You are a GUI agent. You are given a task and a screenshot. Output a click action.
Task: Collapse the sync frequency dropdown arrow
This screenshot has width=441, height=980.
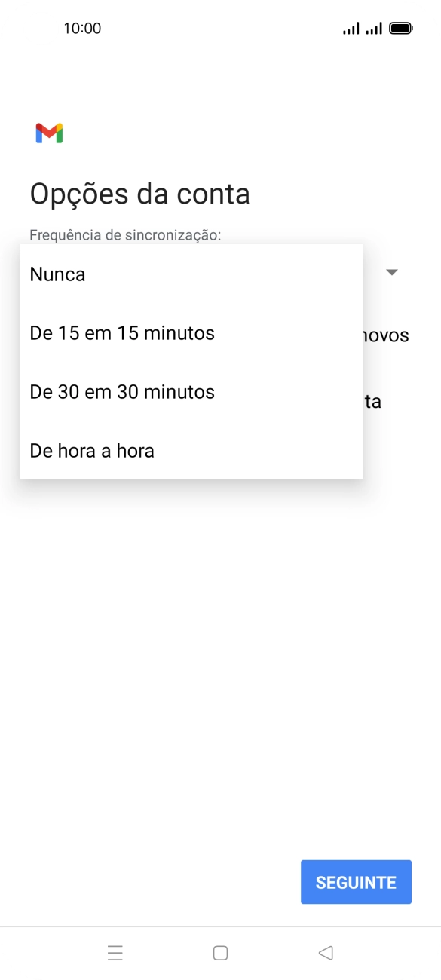coord(392,272)
